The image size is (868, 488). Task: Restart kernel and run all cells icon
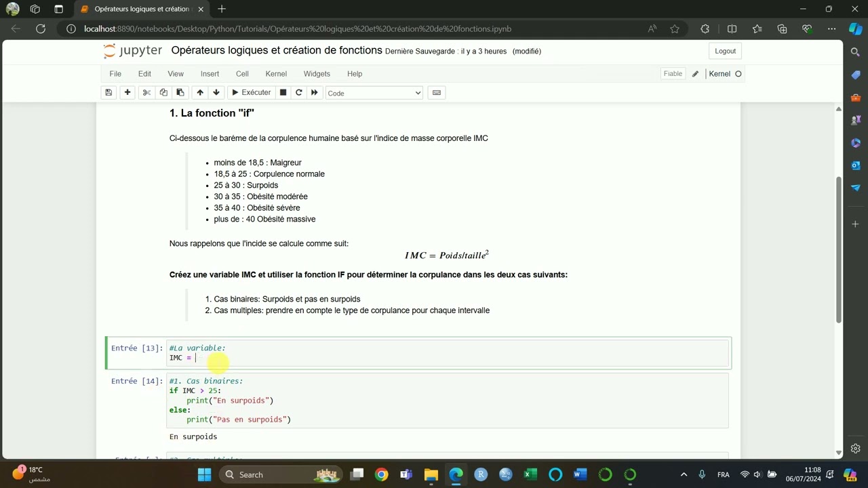coord(314,92)
